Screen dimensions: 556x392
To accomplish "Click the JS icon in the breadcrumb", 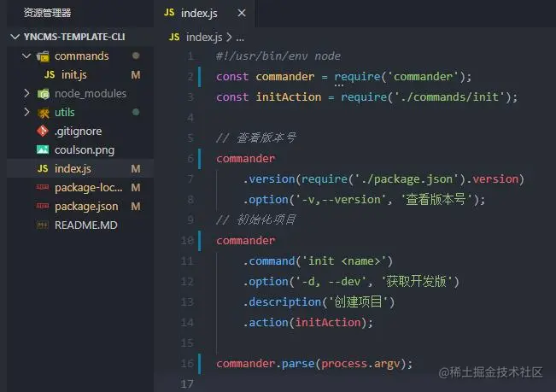I will [x=174, y=37].
